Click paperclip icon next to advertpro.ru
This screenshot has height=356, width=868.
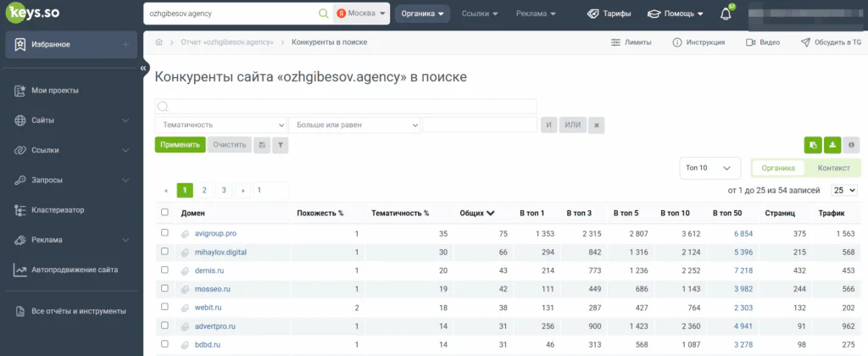[186, 326]
